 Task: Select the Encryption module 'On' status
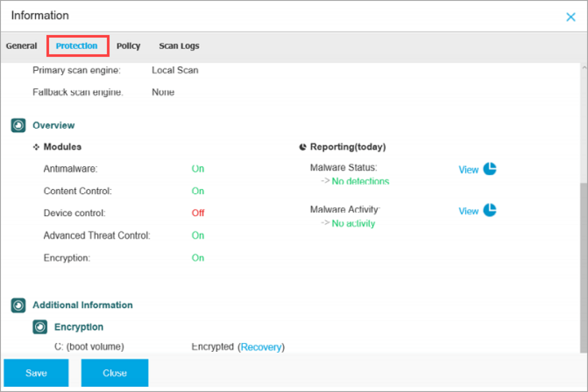tap(198, 258)
